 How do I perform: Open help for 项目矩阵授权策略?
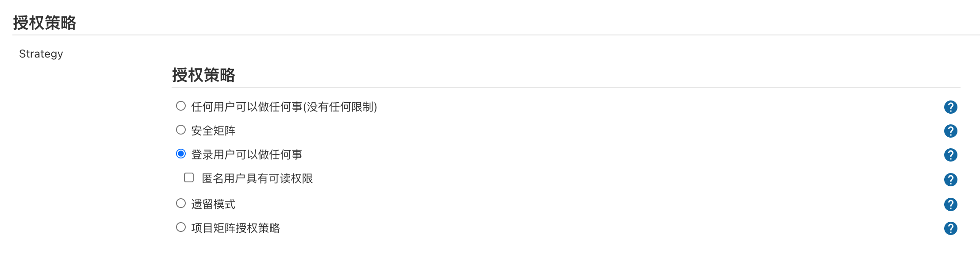pos(950,228)
